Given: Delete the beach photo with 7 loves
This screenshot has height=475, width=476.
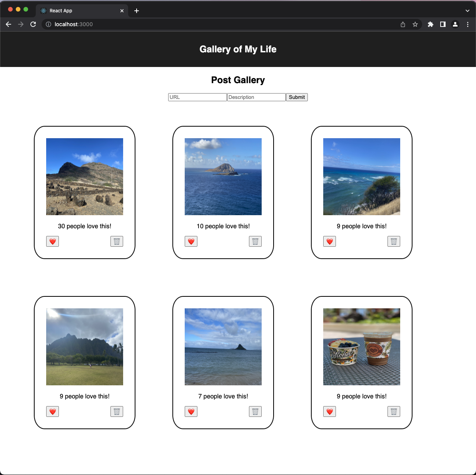Looking at the screenshot, I should coord(255,411).
